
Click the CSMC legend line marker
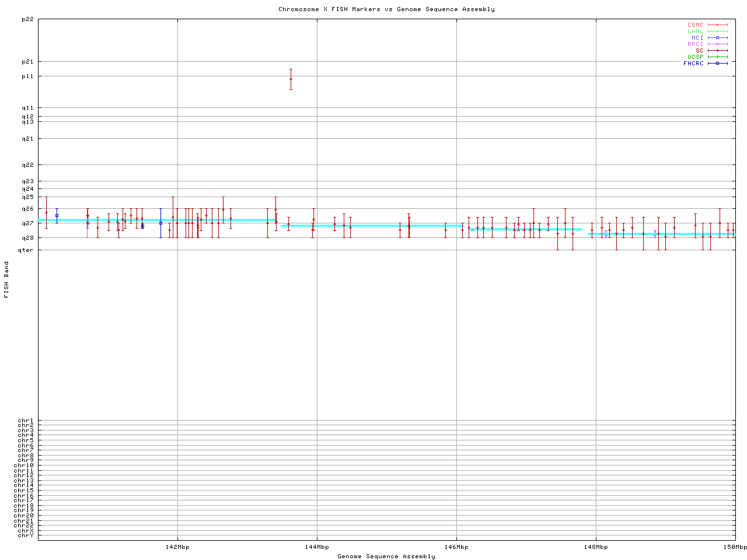[x=717, y=25]
